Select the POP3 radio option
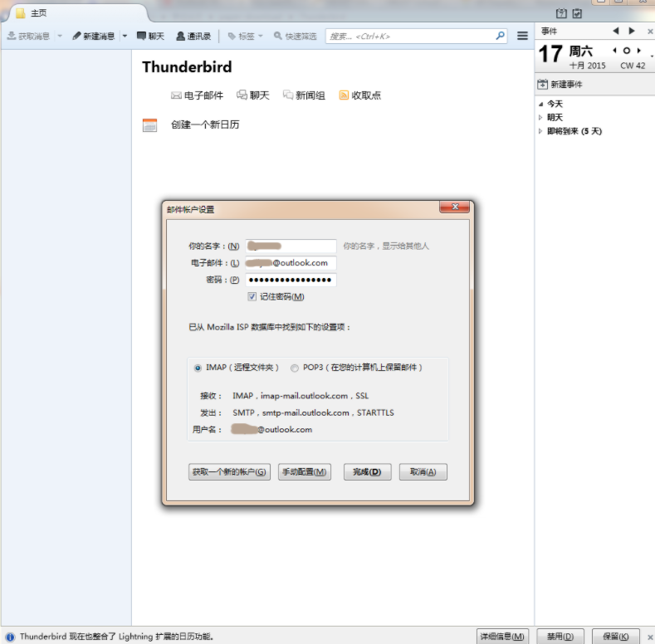The image size is (655, 644). [295, 368]
